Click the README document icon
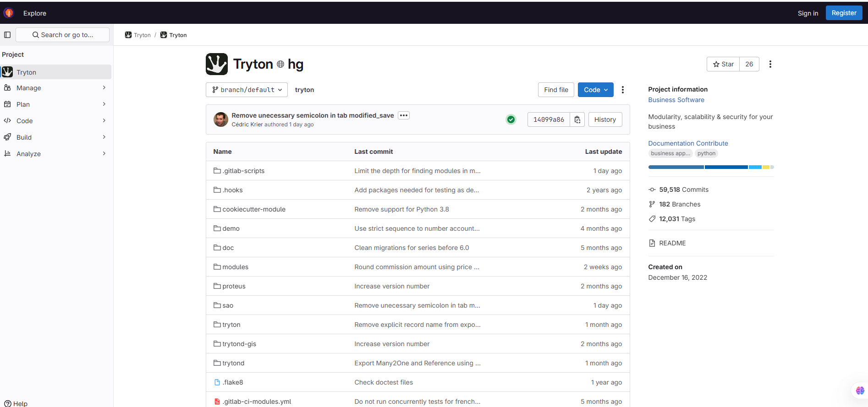The image size is (868, 407). (x=652, y=243)
